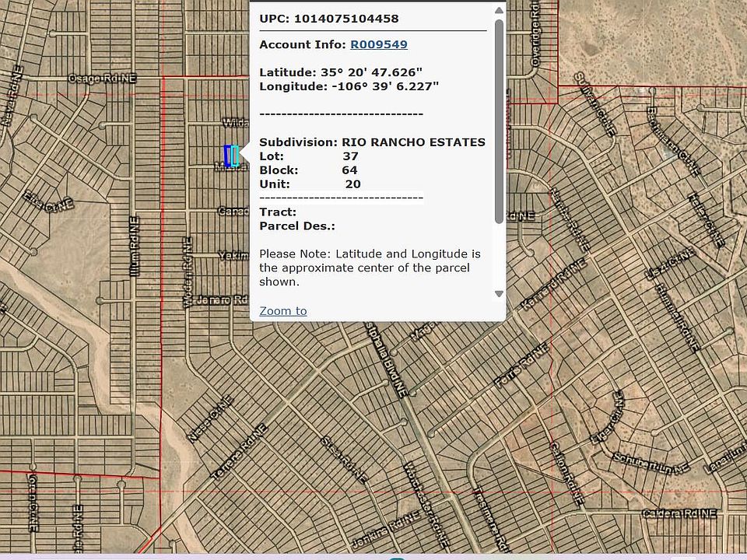The image size is (747, 560).
Task: Select the cyan highlighted parcel
Action: tap(235, 156)
